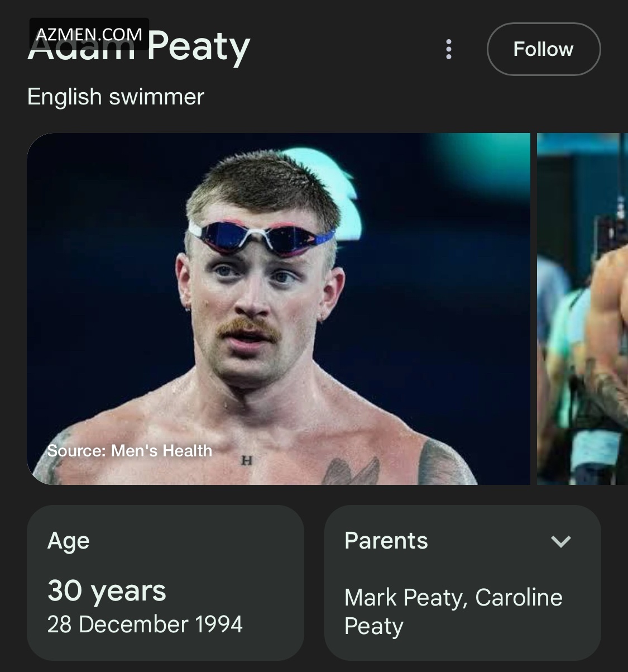Select Mark Peaty in the Parents card
Viewport: 628px width, 672px height.
click(405, 598)
